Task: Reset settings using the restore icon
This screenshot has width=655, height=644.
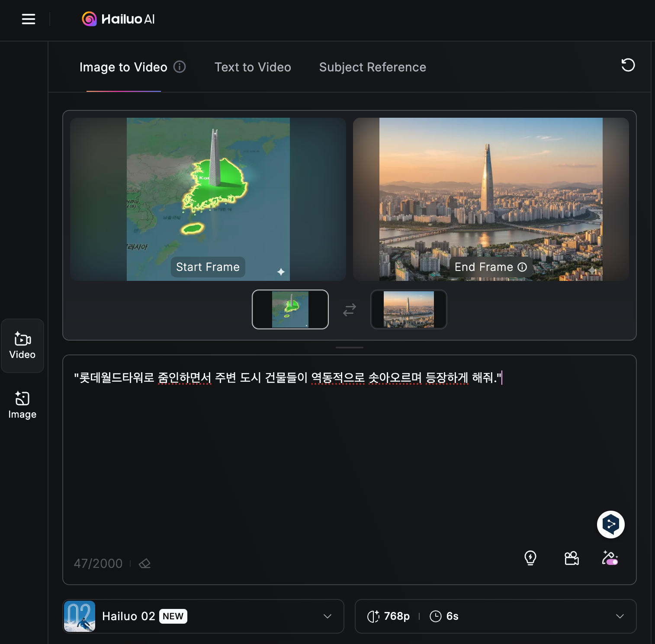Action: [628, 66]
